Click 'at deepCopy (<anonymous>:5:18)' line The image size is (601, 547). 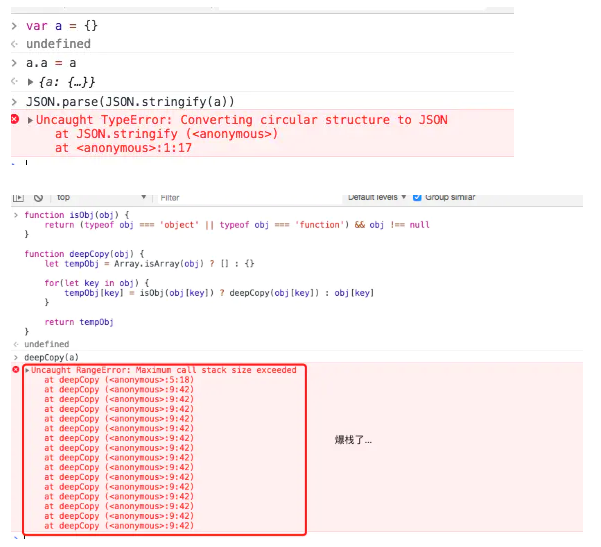point(119,380)
